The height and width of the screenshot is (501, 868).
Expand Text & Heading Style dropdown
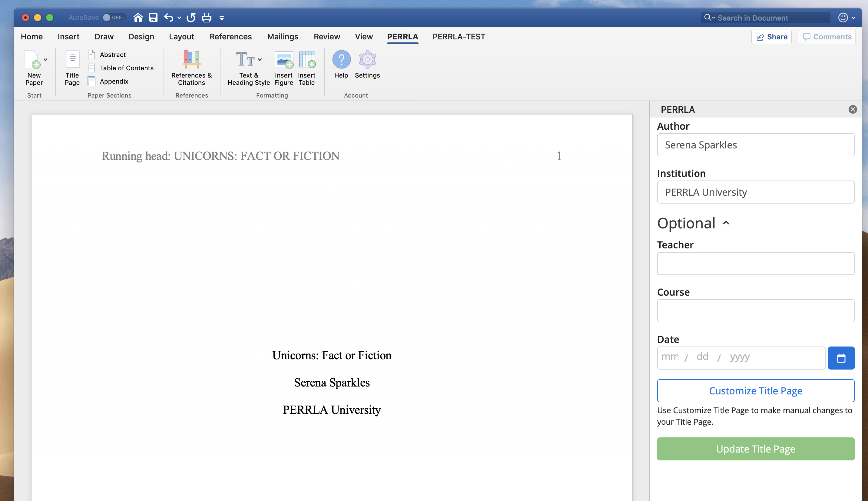click(x=260, y=60)
